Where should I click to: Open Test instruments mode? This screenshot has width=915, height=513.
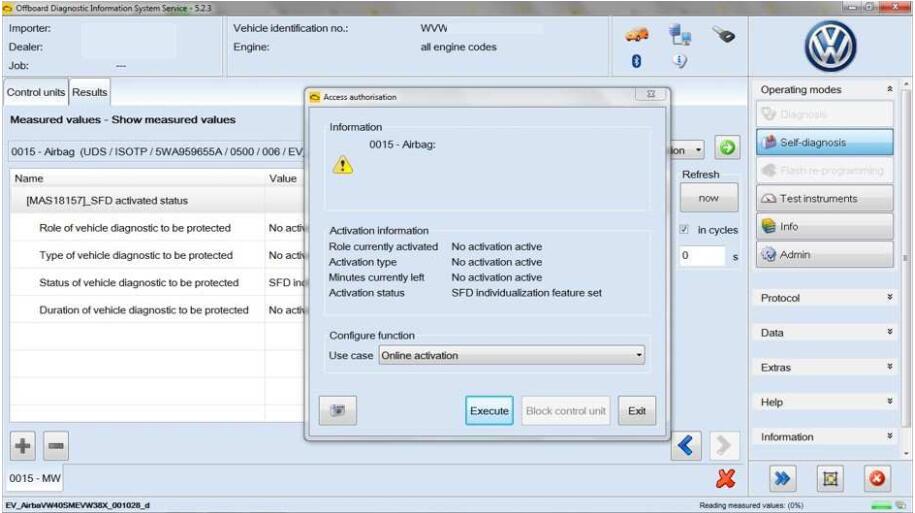[x=825, y=198]
